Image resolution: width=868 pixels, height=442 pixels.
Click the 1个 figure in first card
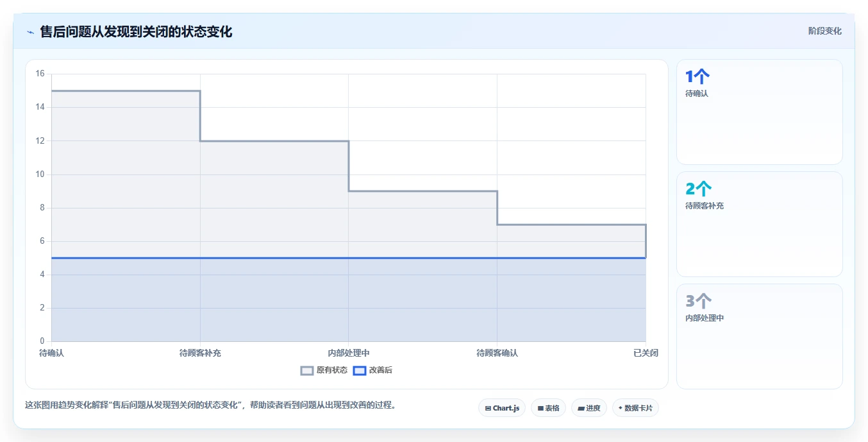697,77
